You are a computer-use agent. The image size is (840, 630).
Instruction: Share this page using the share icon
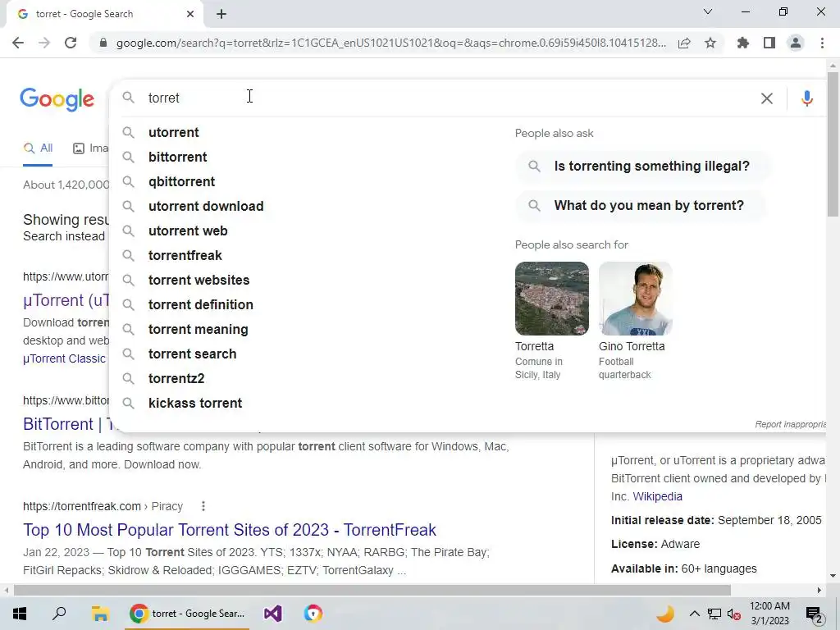pyautogui.click(x=684, y=43)
